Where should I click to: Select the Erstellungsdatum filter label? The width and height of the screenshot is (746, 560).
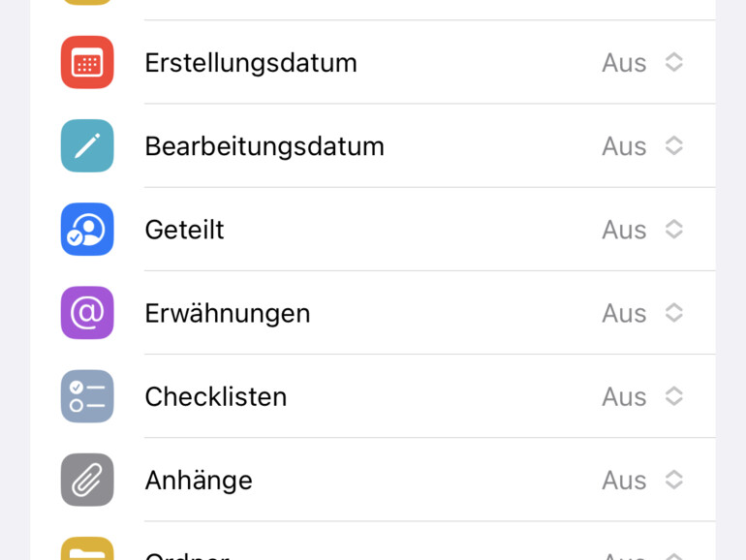[x=251, y=63]
